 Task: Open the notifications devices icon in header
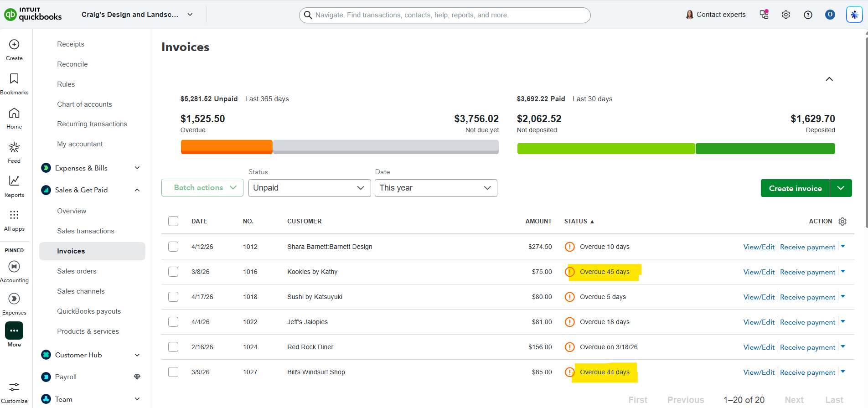[x=764, y=15]
